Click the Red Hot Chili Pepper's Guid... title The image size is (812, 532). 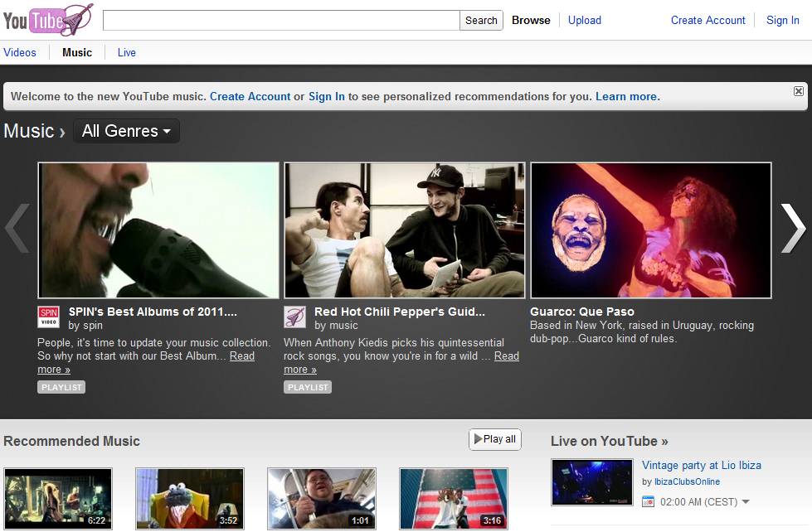click(400, 312)
